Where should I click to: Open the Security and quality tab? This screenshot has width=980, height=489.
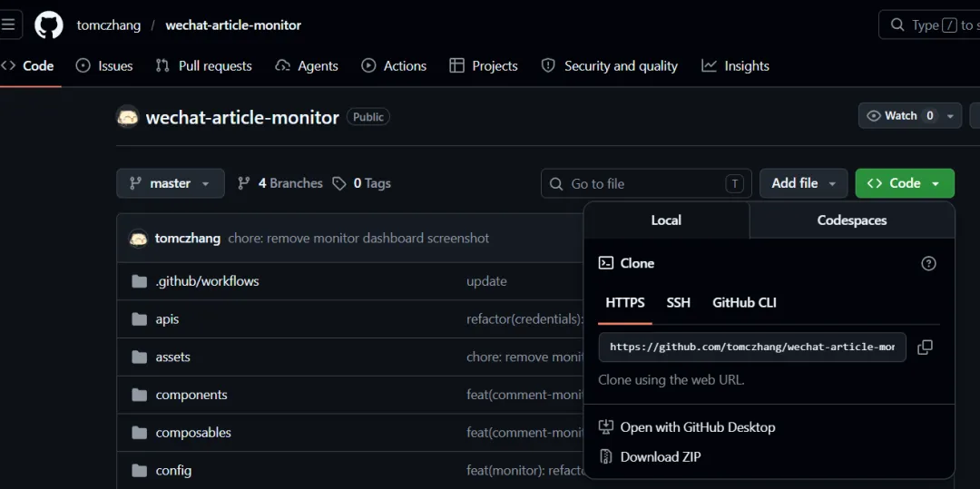pos(610,66)
